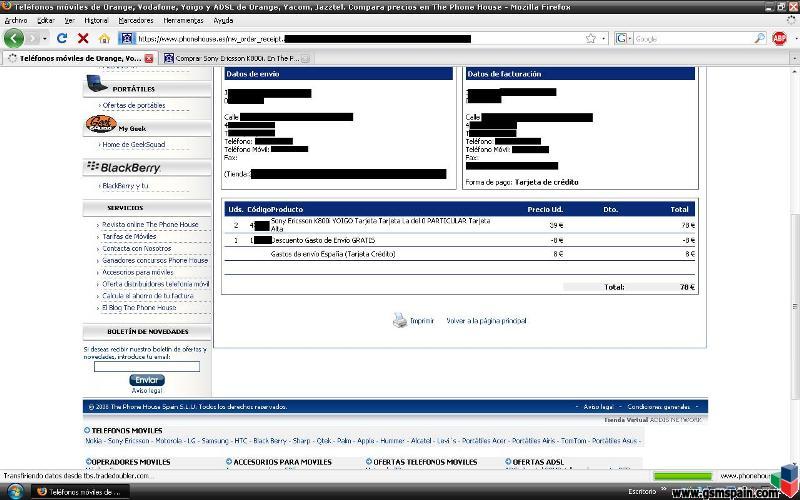This screenshot has width=800, height=500.
Task: Click the search magnifier icon
Action: point(760,38)
